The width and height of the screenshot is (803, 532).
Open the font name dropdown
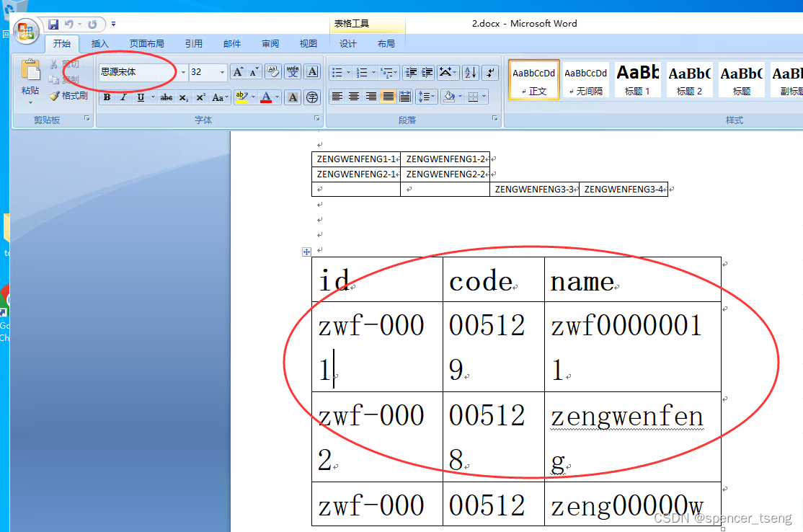coord(182,72)
